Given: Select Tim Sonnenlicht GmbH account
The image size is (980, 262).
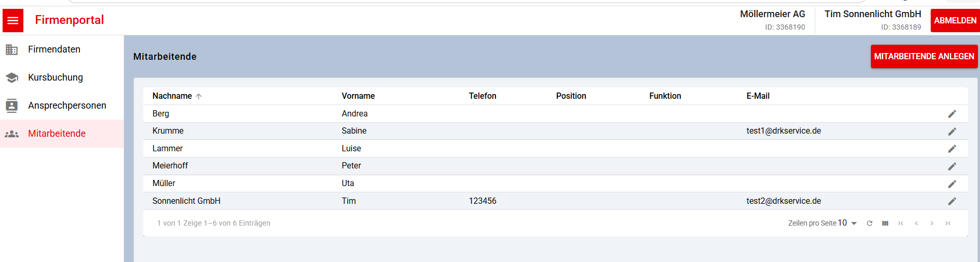Looking at the screenshot, I should pos(872,20).
